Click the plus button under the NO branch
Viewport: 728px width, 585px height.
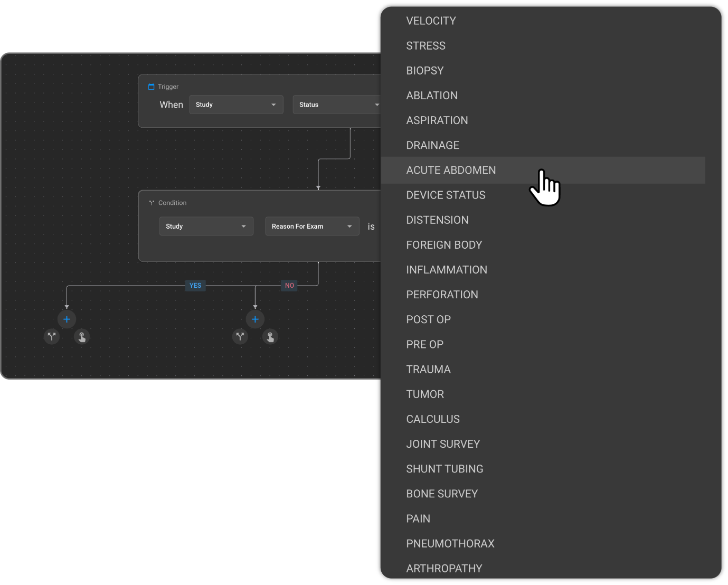pyautogui.click(x=255, y=319)
